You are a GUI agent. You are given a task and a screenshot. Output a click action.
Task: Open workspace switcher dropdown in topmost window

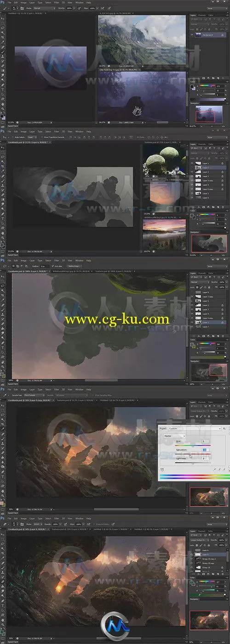(x=216, y=8)
